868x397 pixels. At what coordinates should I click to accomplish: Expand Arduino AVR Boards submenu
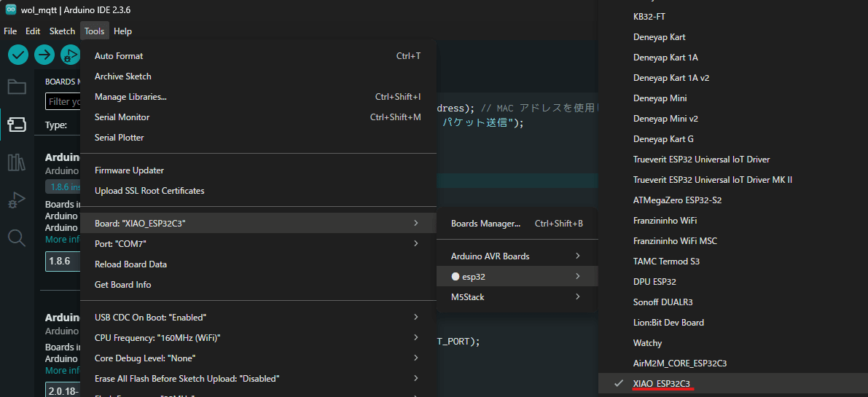(x=517, y=256)
